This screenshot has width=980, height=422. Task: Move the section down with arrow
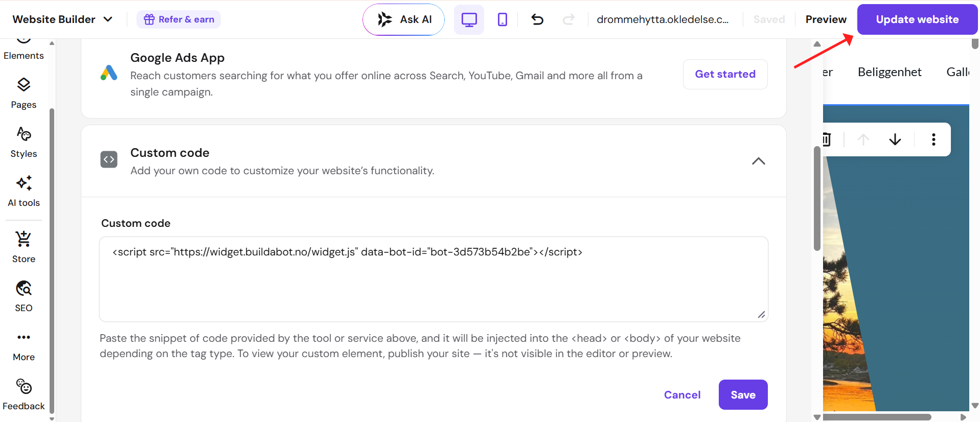pos(895,139)
